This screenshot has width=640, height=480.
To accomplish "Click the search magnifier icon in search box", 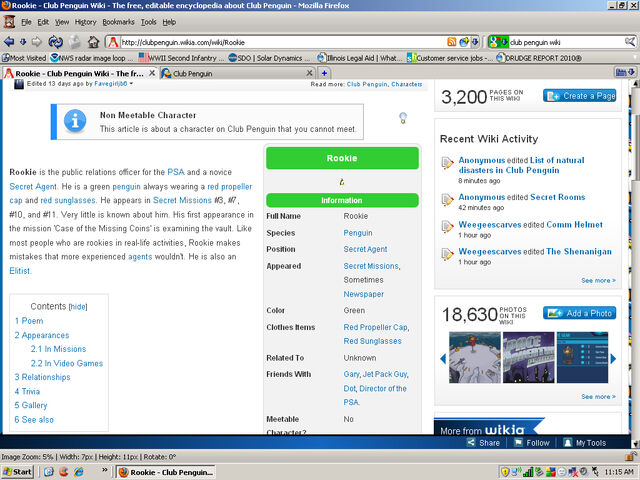I will click(630, 42).
